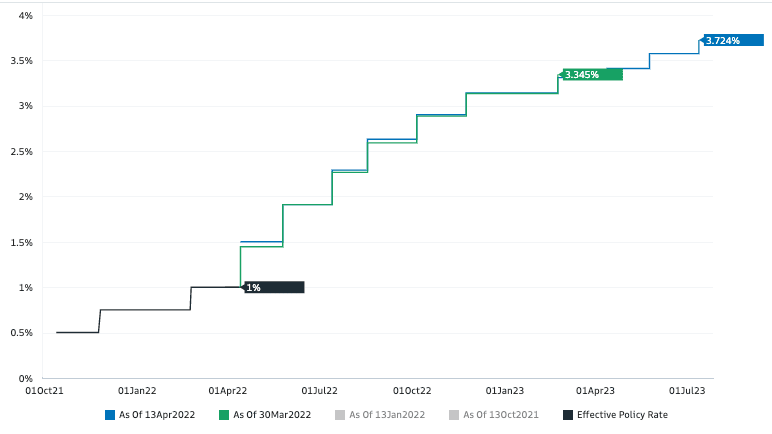Screen dimensions: 772x434
Task: Toggle the Effective Policy Rate legend label
Action: pyautogui.click(x=622, y=414)
